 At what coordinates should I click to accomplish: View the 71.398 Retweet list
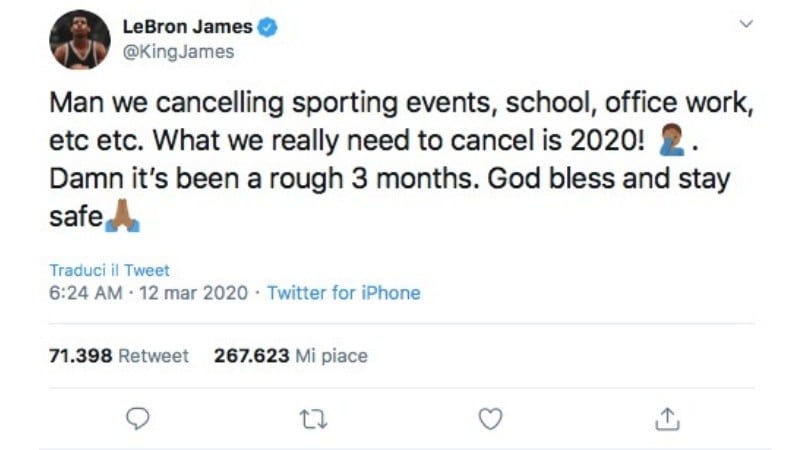119,355
